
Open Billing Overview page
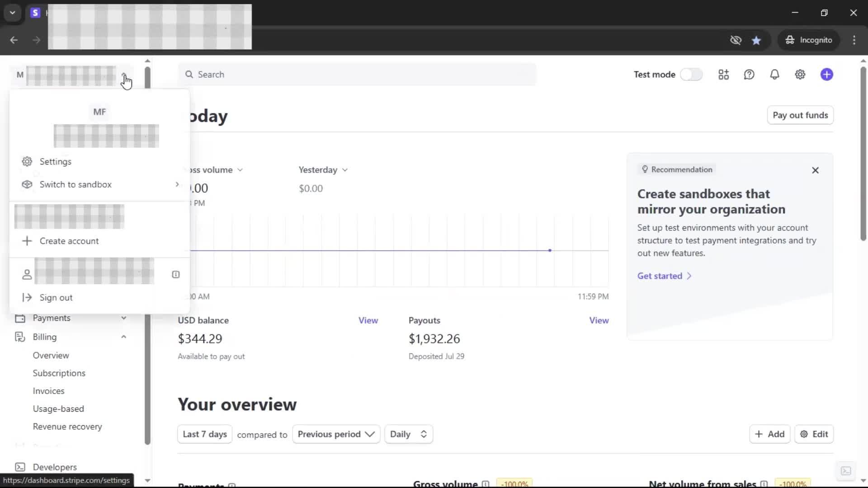(51, 355)
